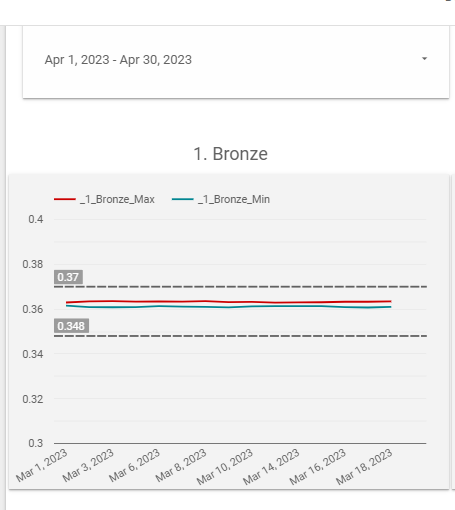Click the Mar 18, 2023 axis label

pos(364,467)
